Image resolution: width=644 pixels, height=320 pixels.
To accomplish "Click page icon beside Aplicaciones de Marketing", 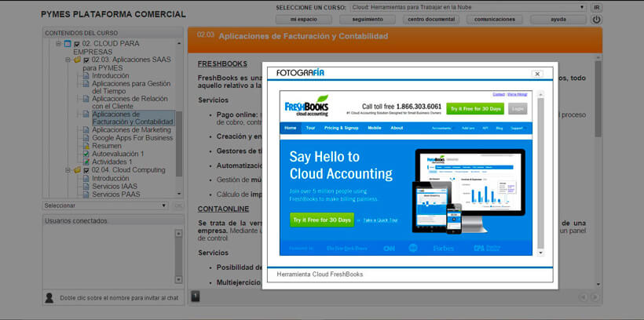I will click(x=86, y=130).
